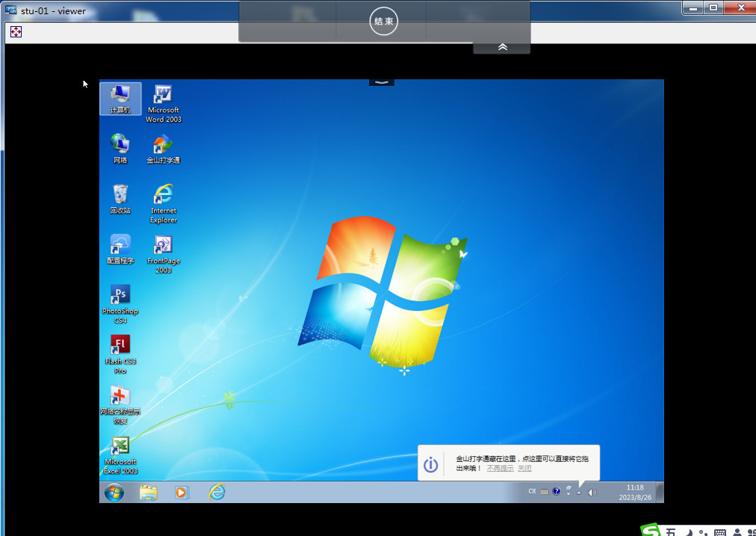756x536 pixels.
Task: Launch Internet Explorer from the taskbar
Action: pyautogui.click(x=217, y=492)
